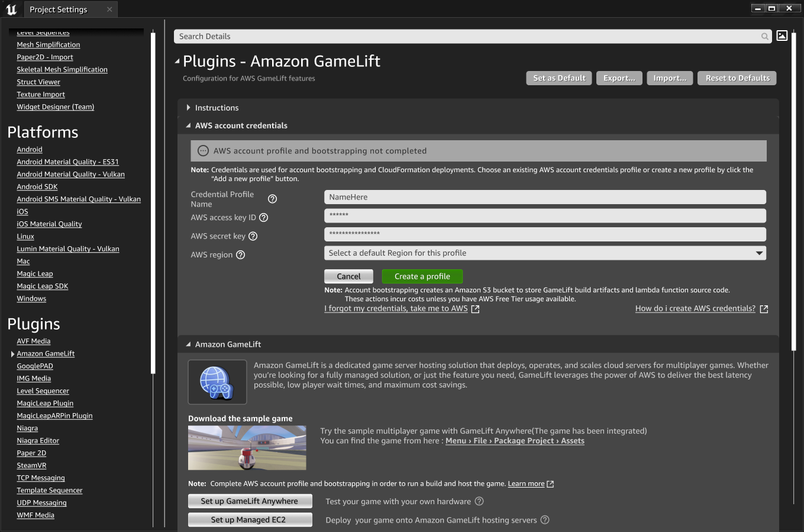Click the Credential Profile Name input field
This screenshot has height=532, width=804.
(x=544, y=197)
